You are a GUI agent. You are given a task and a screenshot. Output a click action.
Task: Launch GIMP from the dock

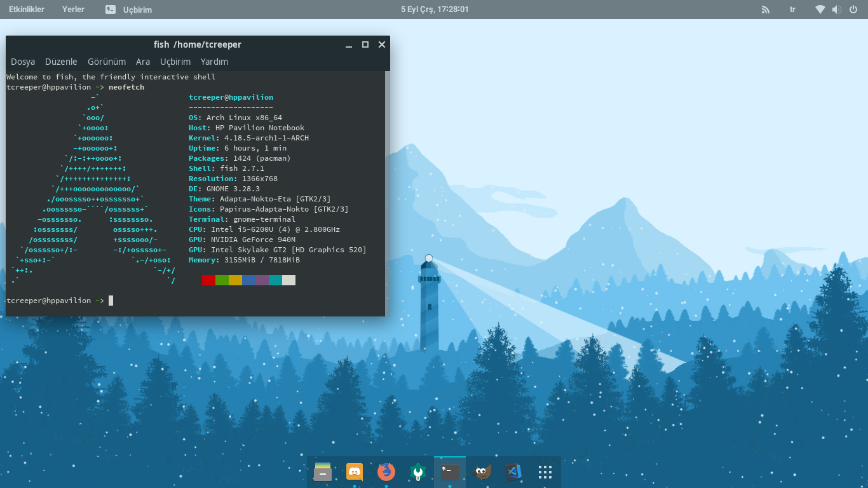pos(482,472)
